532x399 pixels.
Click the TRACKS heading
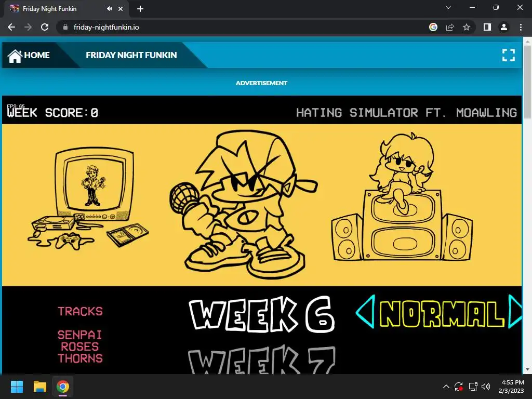coord(80,312)
